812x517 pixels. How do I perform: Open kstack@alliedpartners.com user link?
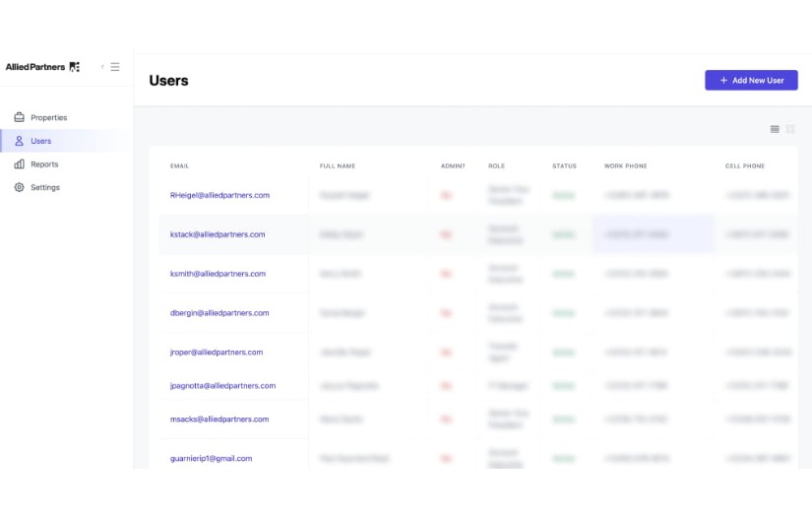click(218, 234)
